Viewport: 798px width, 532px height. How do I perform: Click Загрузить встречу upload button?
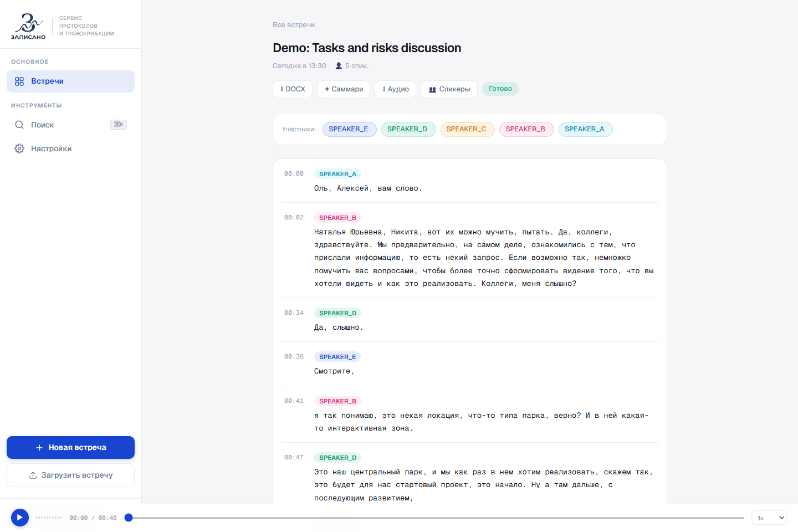[x=70, y=475]
